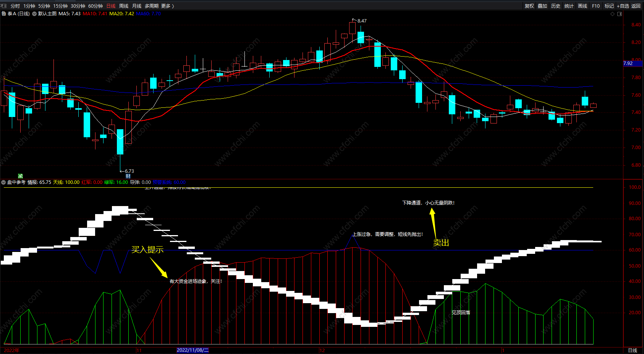
Task: Collapse the side panel with top-left icon
Action: (x=4, y=6)
